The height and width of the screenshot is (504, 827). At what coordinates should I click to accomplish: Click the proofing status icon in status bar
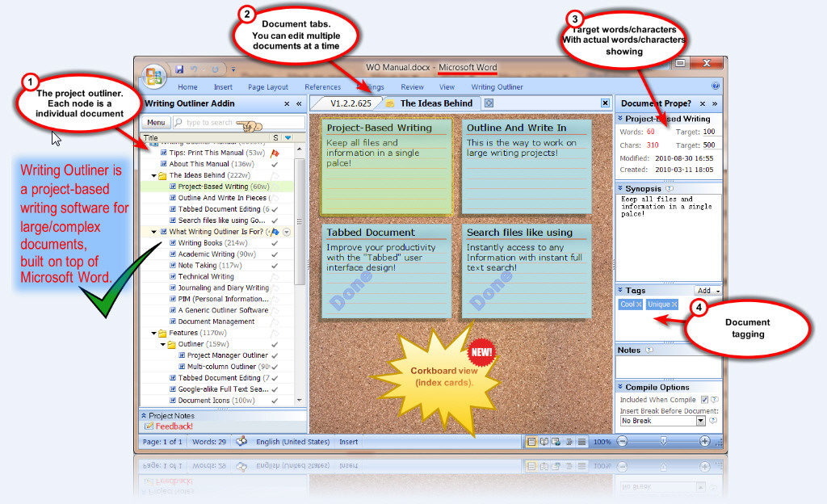[241, 441]
